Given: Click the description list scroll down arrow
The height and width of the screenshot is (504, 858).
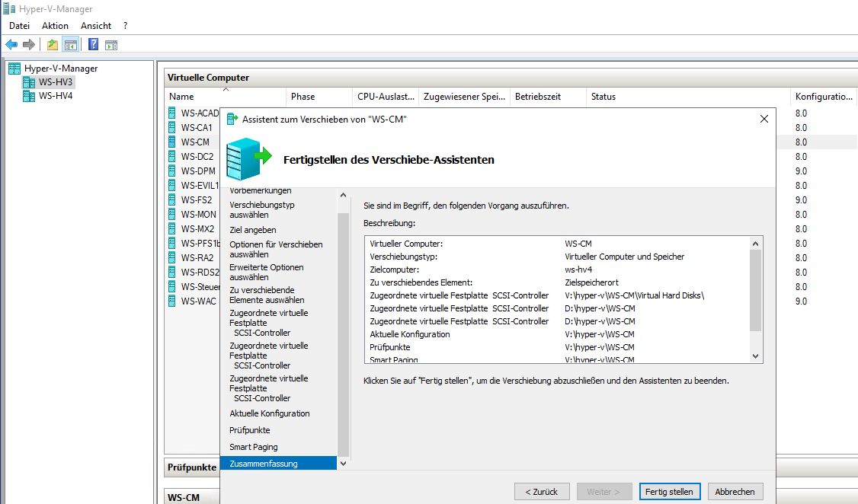Looking at the screenshot, I should (756, 356).
